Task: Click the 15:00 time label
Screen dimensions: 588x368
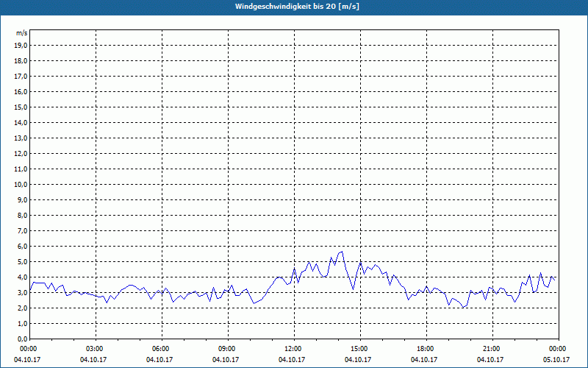Action: point(360,349)
